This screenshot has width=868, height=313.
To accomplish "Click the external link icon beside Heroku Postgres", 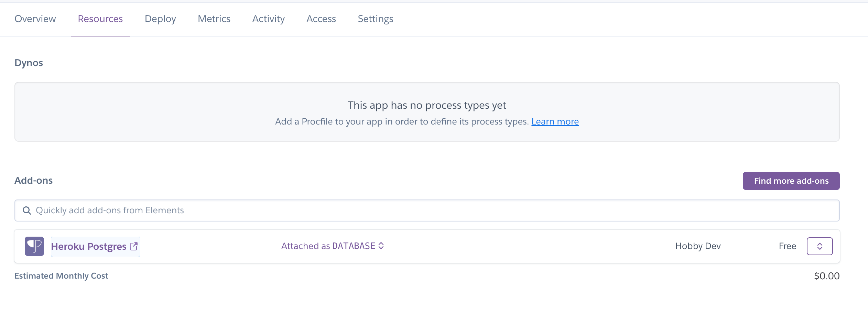I will pyautogui.click(x=134, y=246).
